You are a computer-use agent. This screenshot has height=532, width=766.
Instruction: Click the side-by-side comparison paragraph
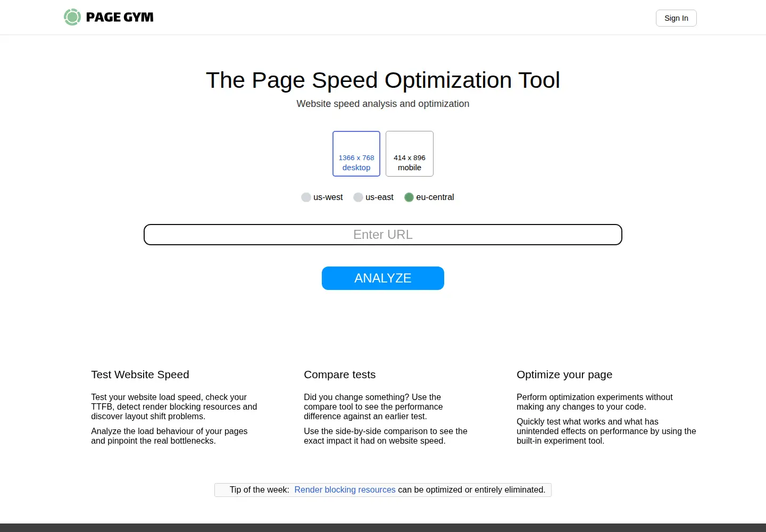click(x=386, y=436)
